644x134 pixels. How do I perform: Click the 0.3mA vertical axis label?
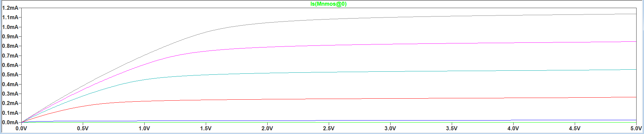point(10,94)
